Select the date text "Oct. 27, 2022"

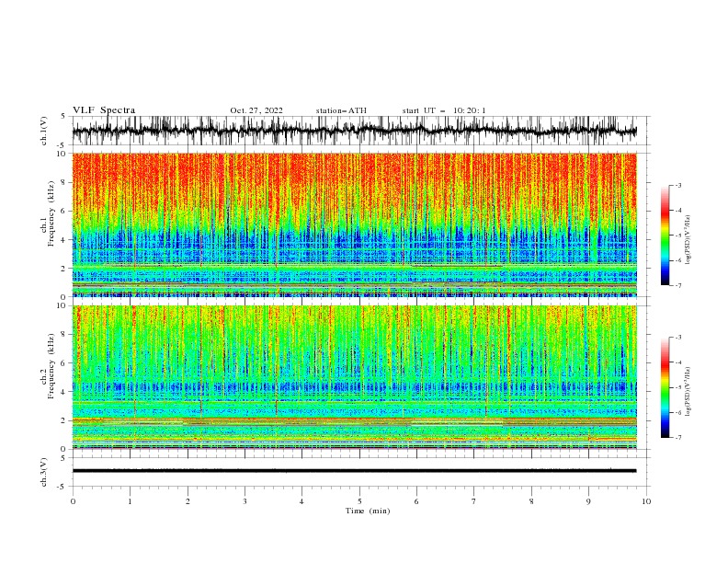(x=256, y=110)
